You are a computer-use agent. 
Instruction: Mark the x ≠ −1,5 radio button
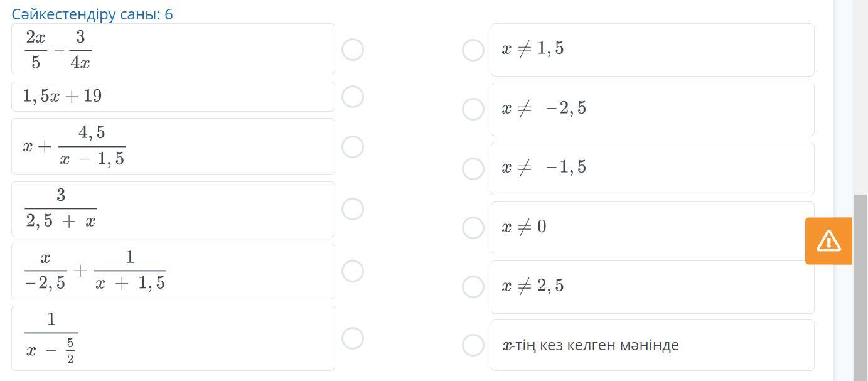click(473, 168)
